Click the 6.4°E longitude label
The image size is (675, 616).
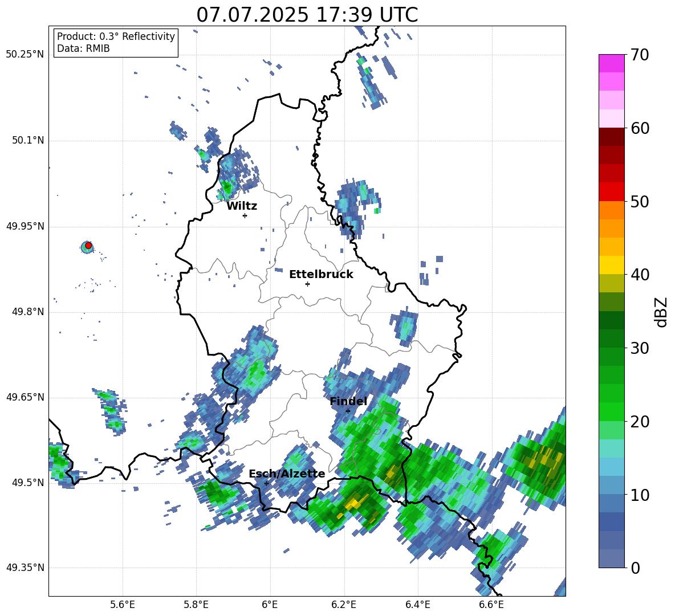click(417, 605)
